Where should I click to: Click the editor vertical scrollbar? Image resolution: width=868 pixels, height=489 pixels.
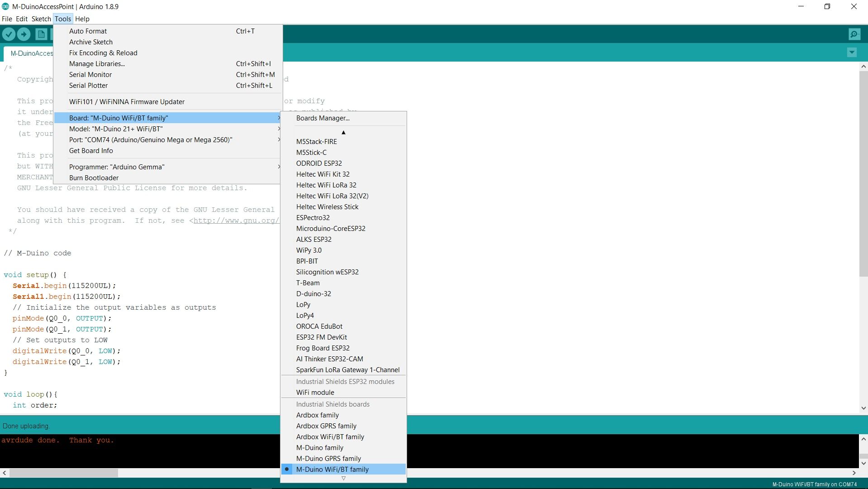click(x=863, y=173)
